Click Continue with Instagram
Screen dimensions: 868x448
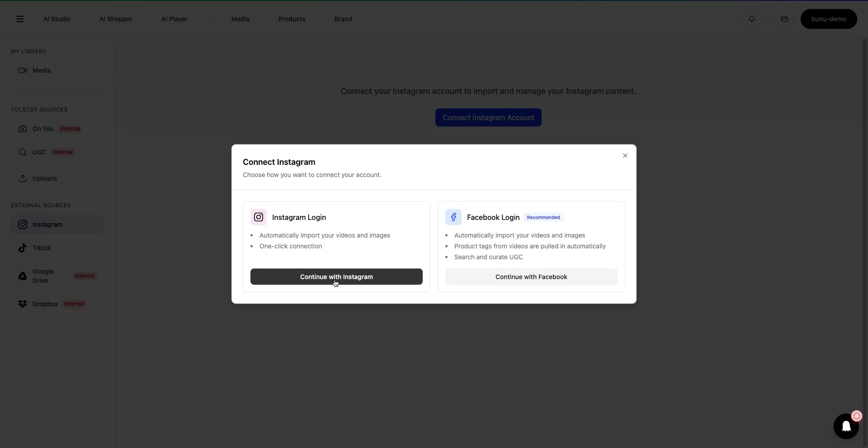[x=336, y=276]
